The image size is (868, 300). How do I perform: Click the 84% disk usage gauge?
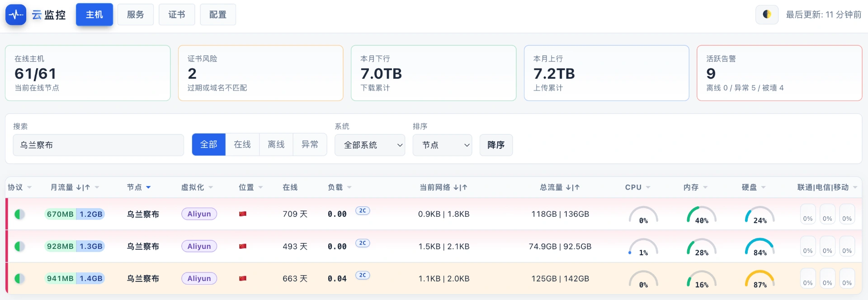760,247
